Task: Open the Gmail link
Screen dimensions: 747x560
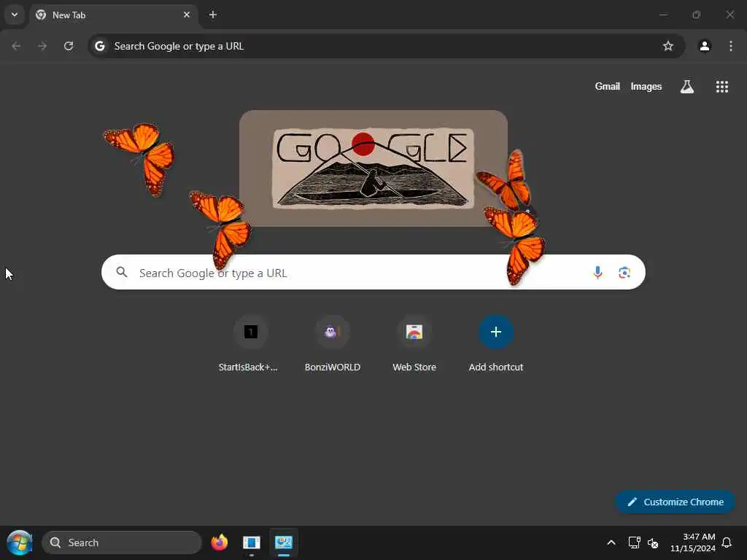Action: pos(607,87)
